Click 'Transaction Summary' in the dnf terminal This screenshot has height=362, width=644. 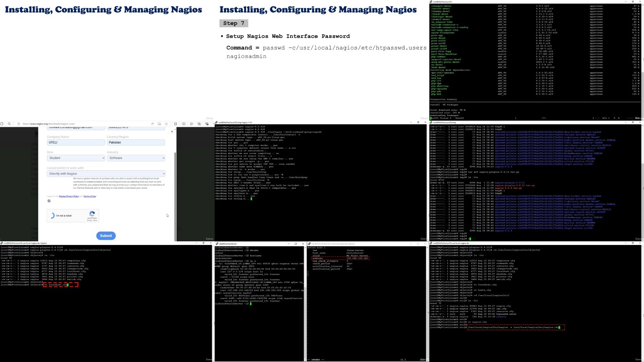click(443, 100)
